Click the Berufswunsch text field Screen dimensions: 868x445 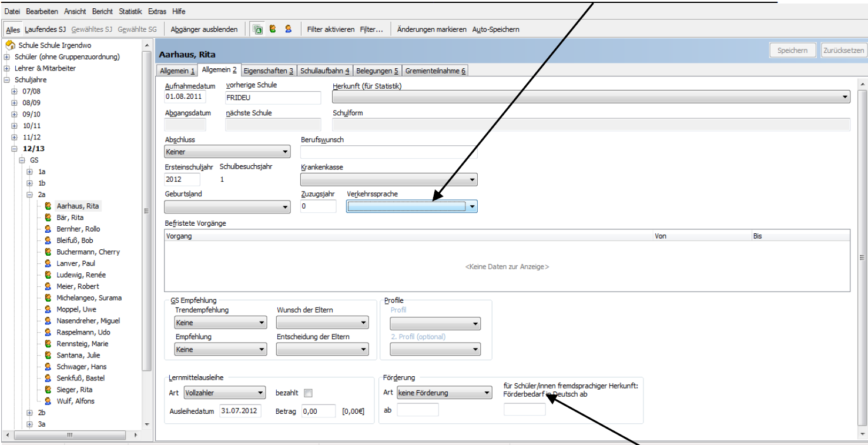388,152
